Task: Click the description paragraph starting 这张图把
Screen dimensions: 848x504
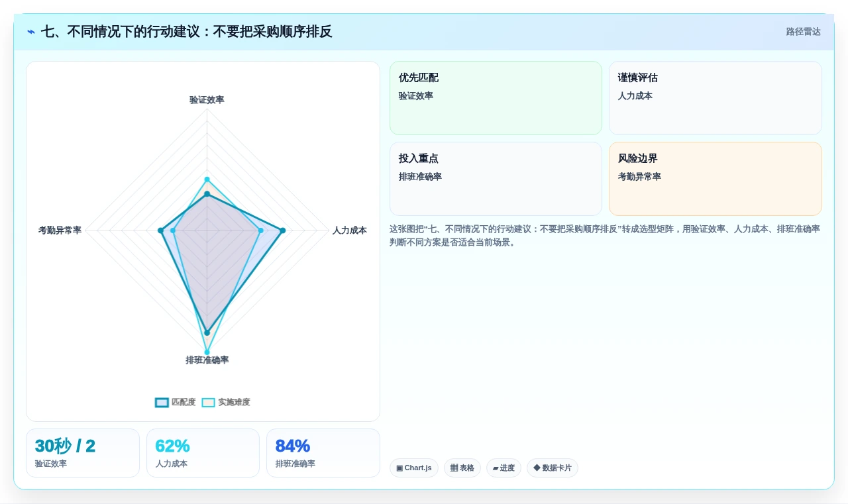Action: click(x=605, y=236)
